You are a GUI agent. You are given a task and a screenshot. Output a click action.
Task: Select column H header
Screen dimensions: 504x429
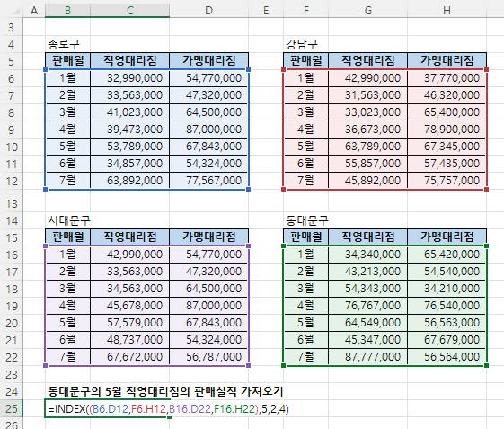tap(447, 11)
